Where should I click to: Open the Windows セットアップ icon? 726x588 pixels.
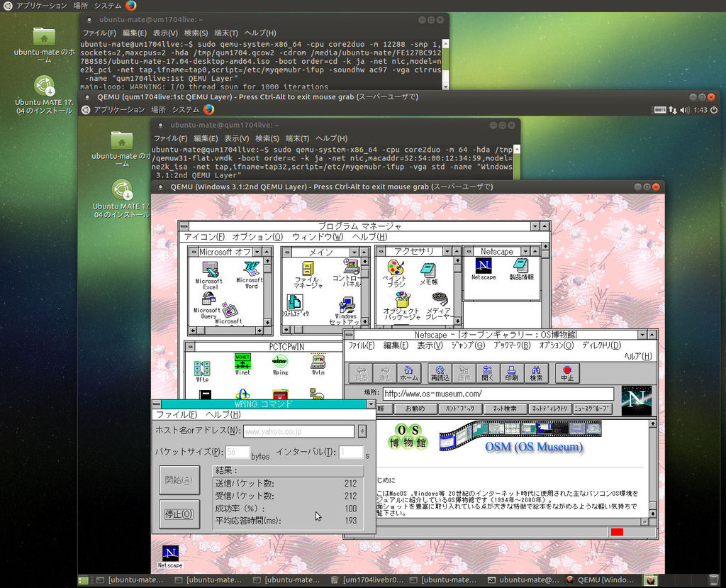click(346, 311)
